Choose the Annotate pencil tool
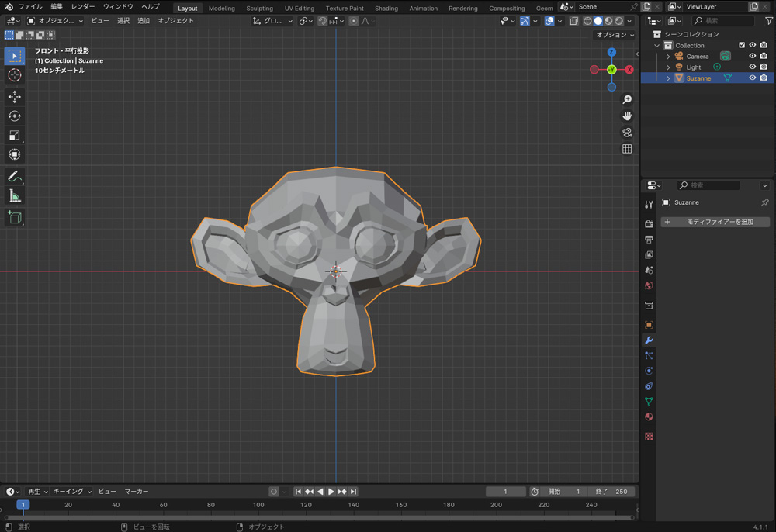 pos(14,177)
